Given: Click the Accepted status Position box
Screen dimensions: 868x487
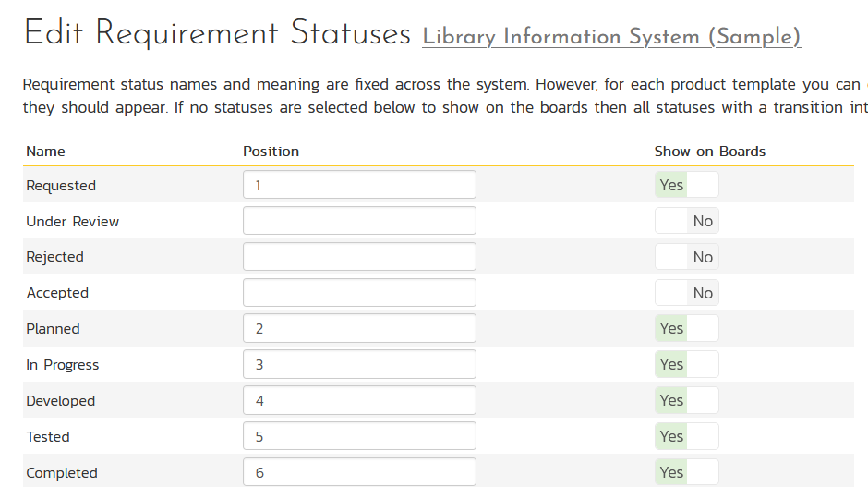Looking at the screenshot, I should [359, 293].
